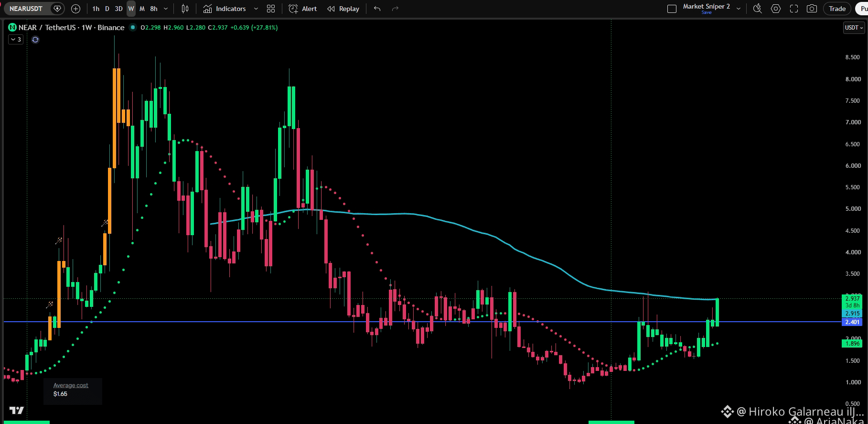868x424 pixels.
Task: Open quick search icon
Action: (x=757, y=9)
